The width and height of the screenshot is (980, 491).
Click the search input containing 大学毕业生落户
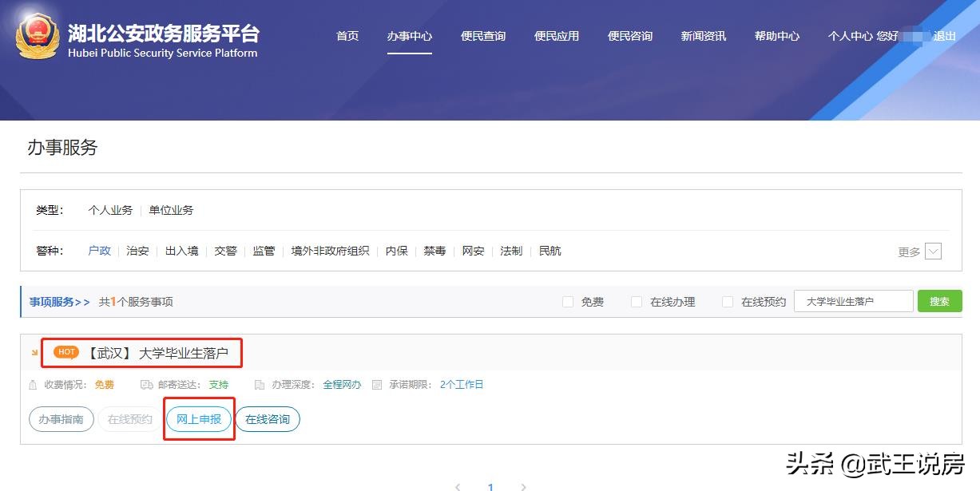coord(853,301)
